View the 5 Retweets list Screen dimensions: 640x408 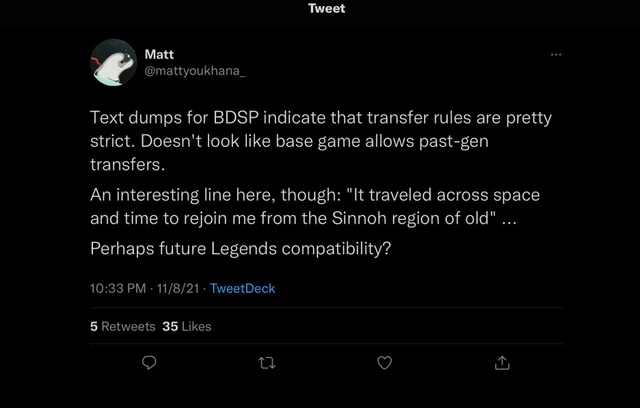click(x=122, y=326)
